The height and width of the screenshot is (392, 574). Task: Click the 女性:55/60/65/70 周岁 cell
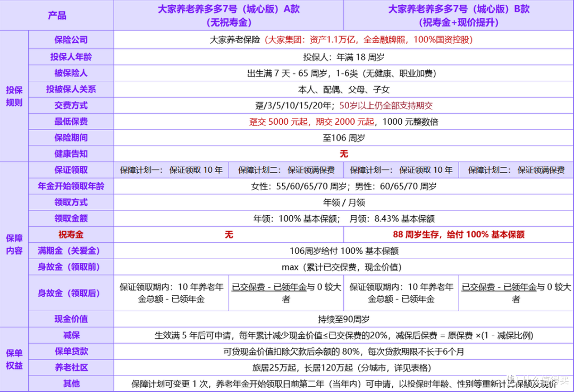coord(344,186)
